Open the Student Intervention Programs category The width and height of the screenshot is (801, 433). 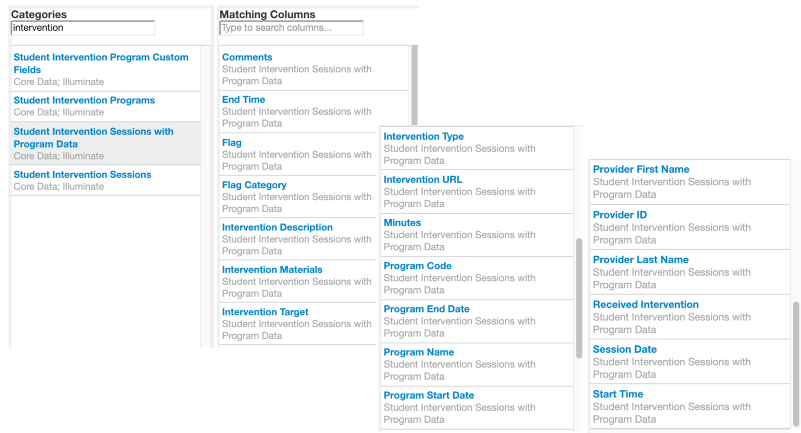click(x=84, y=100)
